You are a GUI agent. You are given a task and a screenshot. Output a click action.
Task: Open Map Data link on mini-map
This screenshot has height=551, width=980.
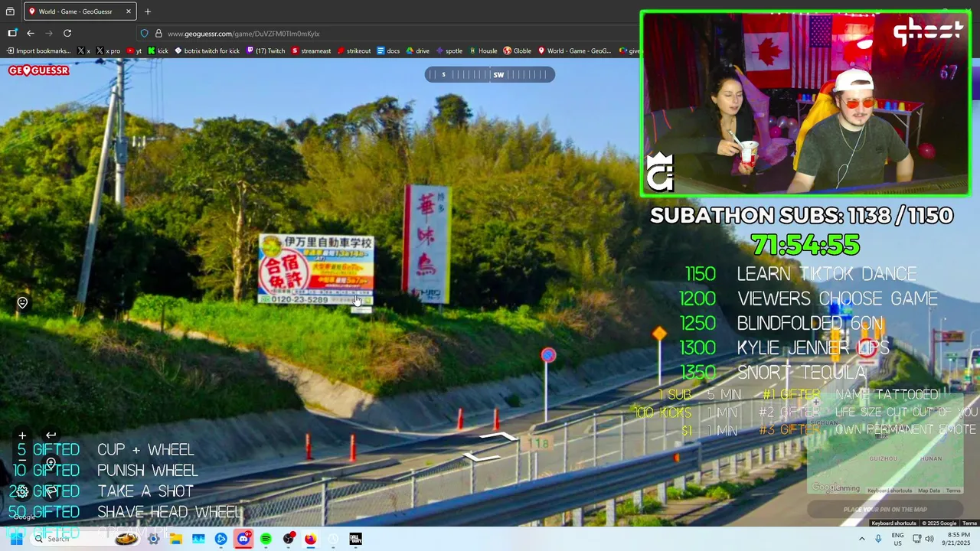[929, 491]
